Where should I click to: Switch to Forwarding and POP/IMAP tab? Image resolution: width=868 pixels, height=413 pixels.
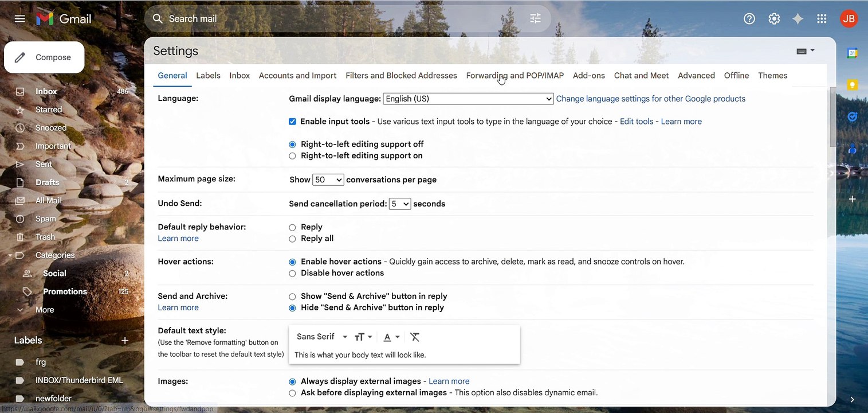(514, 76)
